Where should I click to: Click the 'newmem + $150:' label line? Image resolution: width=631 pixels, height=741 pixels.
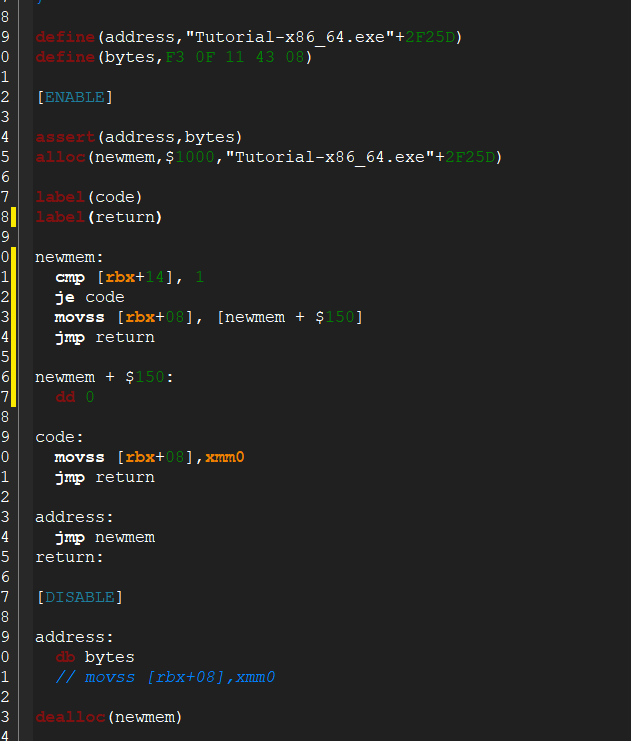tap(104, 377)
